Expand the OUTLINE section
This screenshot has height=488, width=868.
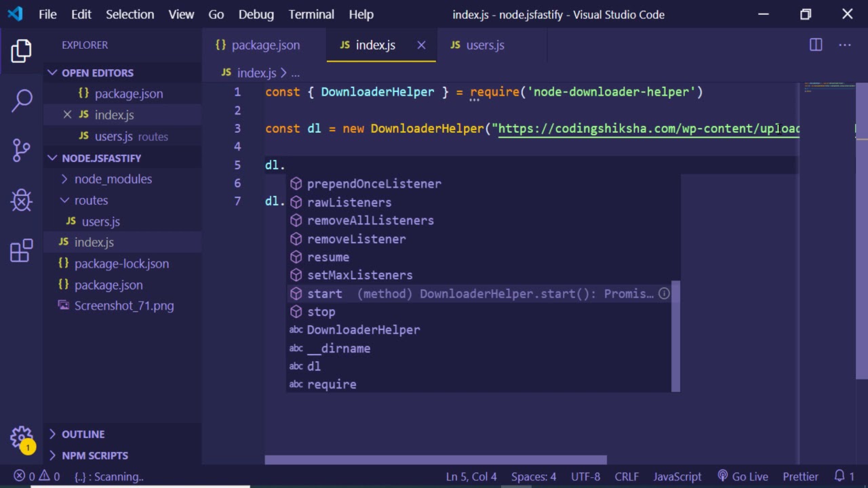[x=83, y=434]
